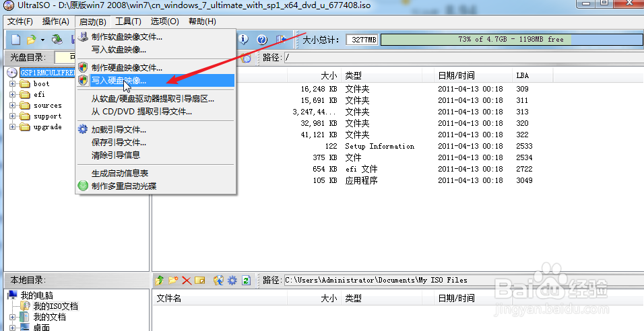Choose 清除引导信息 menu entry

coord(156,155)
